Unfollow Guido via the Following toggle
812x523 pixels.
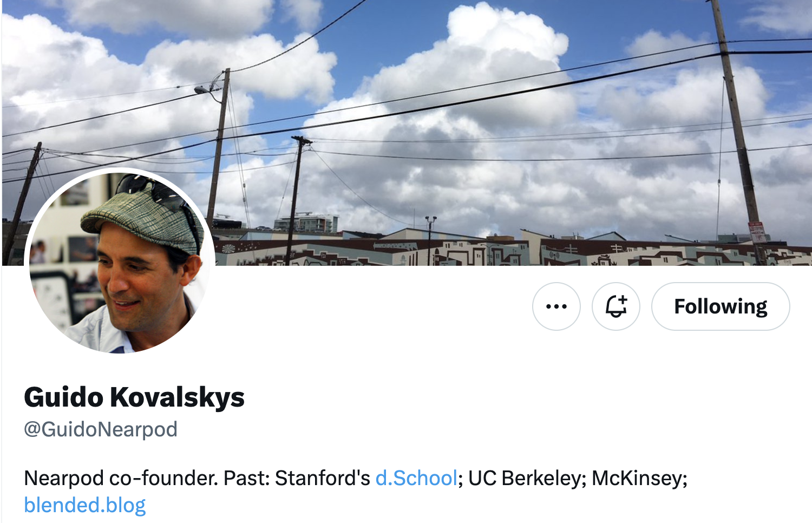[721, 306]
